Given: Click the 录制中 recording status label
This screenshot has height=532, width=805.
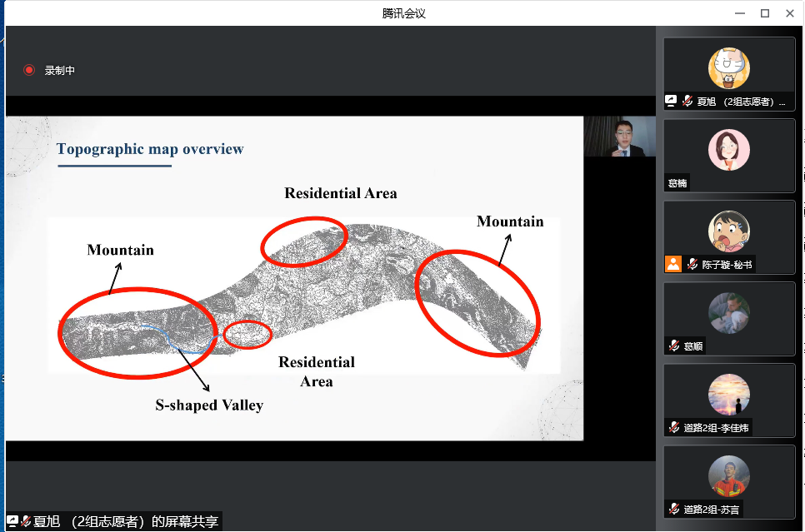Looking at the screenshot, I should (60, 71).
